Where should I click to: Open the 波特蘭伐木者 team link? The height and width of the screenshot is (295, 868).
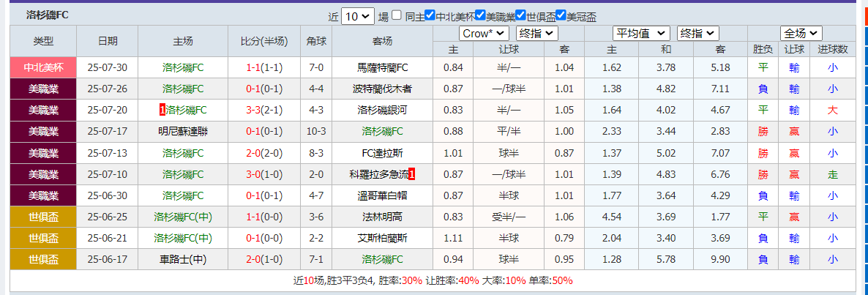[382, 89]
